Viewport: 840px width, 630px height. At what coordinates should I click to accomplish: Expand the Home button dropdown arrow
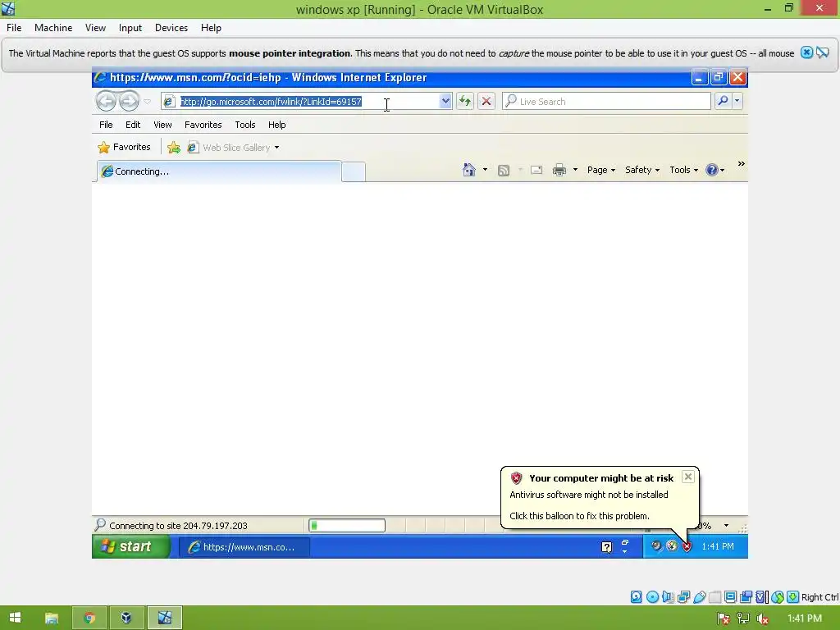(x=485, y=170)
